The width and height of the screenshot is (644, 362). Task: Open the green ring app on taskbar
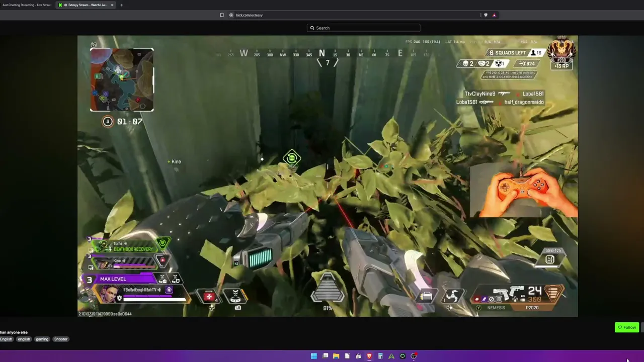pos(403,356)
